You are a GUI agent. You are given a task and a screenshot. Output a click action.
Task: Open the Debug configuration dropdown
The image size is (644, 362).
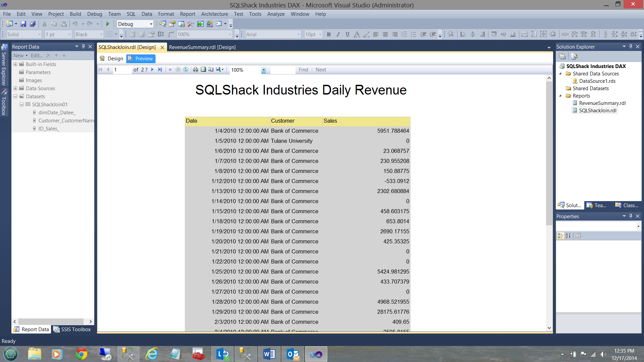point(151,24)
